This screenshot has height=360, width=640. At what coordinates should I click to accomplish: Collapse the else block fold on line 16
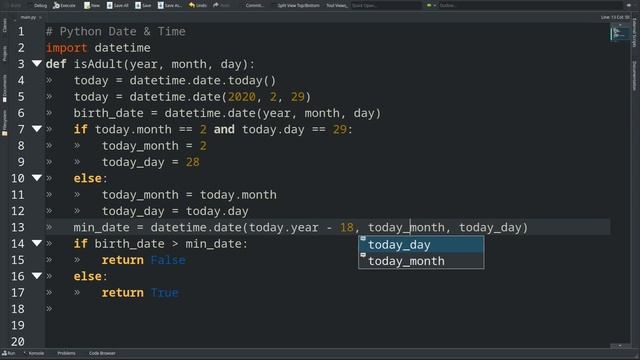pyautogui.click(x=37, y=276)
